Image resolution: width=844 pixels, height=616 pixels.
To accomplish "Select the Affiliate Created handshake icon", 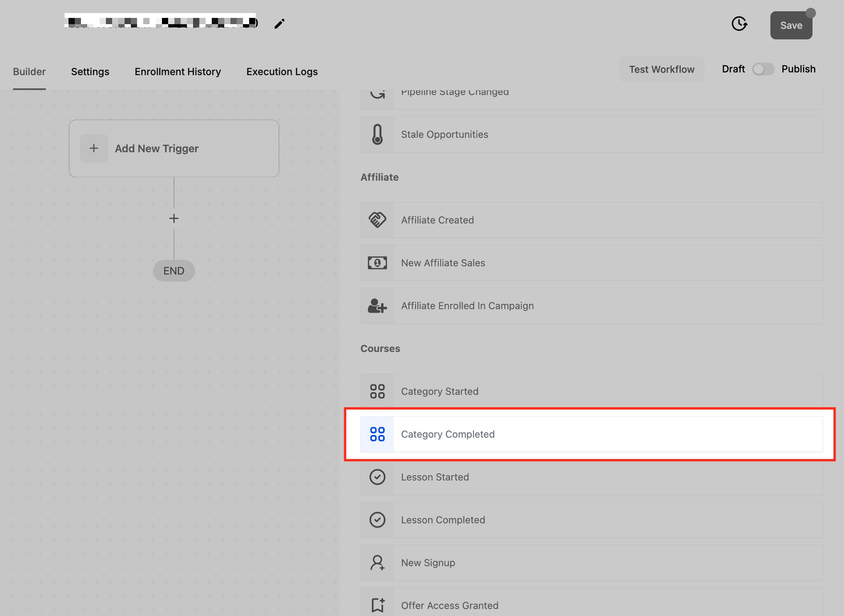I will coord(377,220).
